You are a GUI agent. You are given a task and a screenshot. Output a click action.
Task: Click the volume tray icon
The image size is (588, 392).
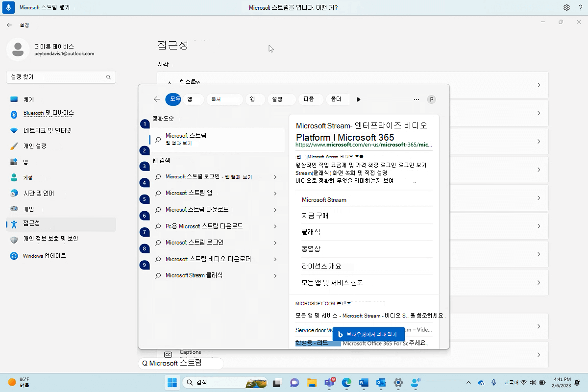[x=533, y=382]
